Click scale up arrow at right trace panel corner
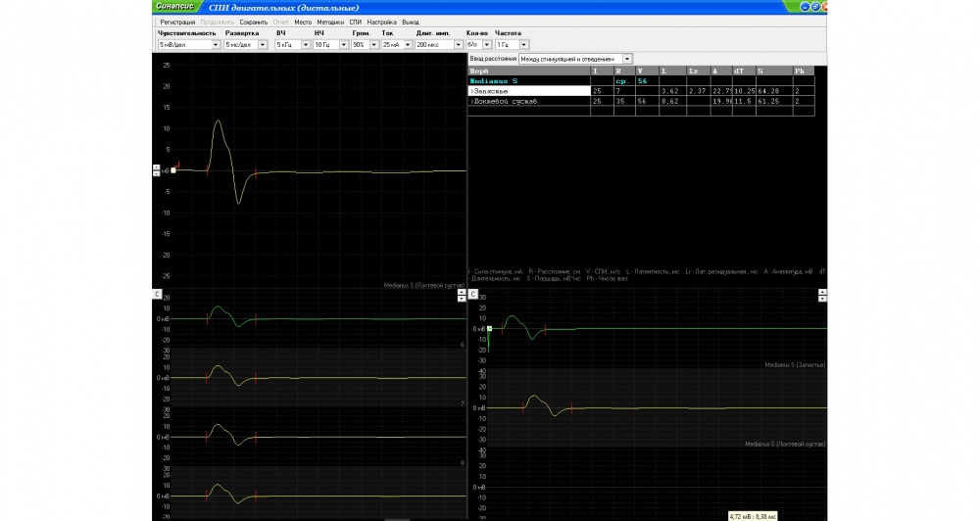 [x=820, y=291]
